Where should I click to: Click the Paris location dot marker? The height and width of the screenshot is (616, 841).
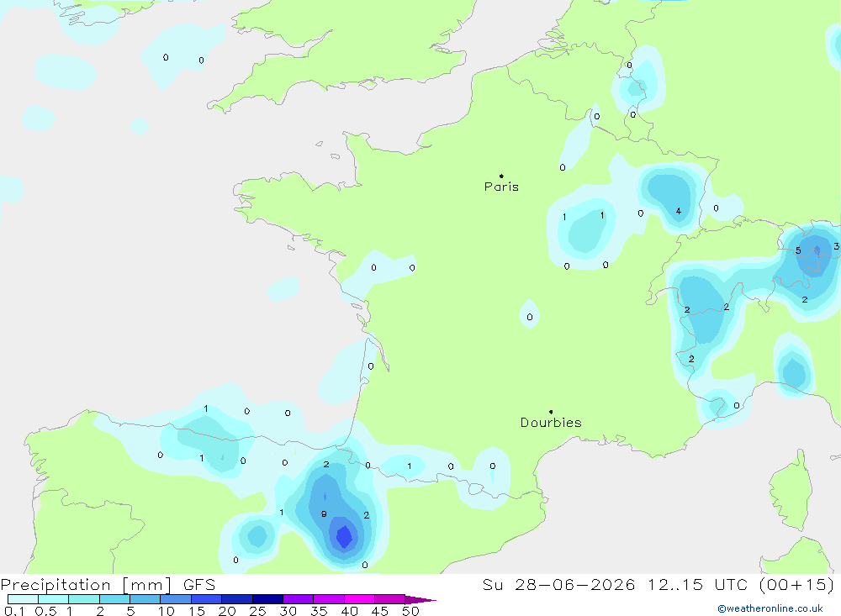[x=501, y=176]
